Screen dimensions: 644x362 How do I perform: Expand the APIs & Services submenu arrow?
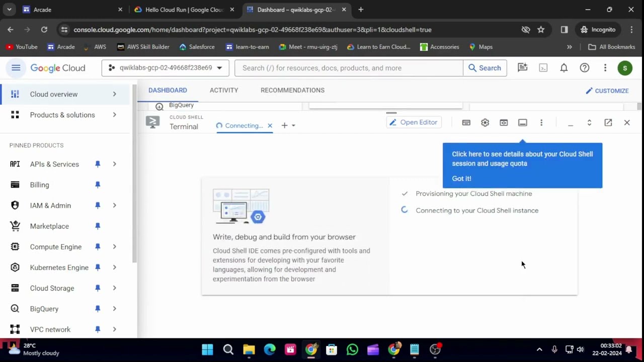pos(114,164)
